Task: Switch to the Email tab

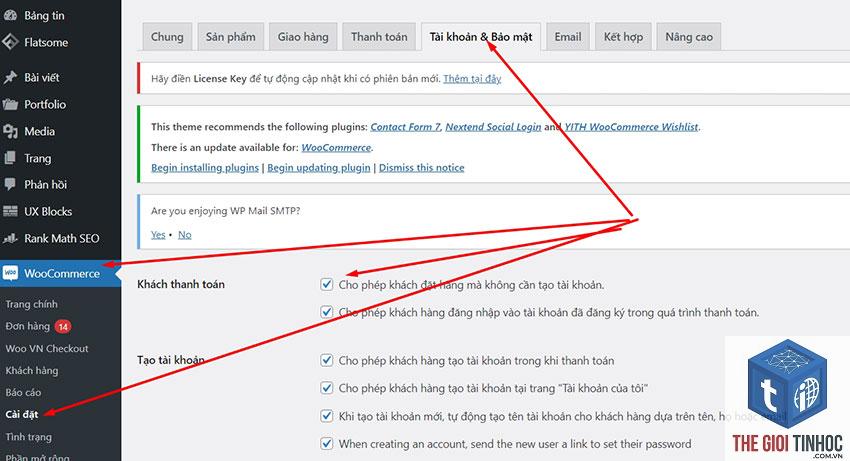Action: coord(568,37)
